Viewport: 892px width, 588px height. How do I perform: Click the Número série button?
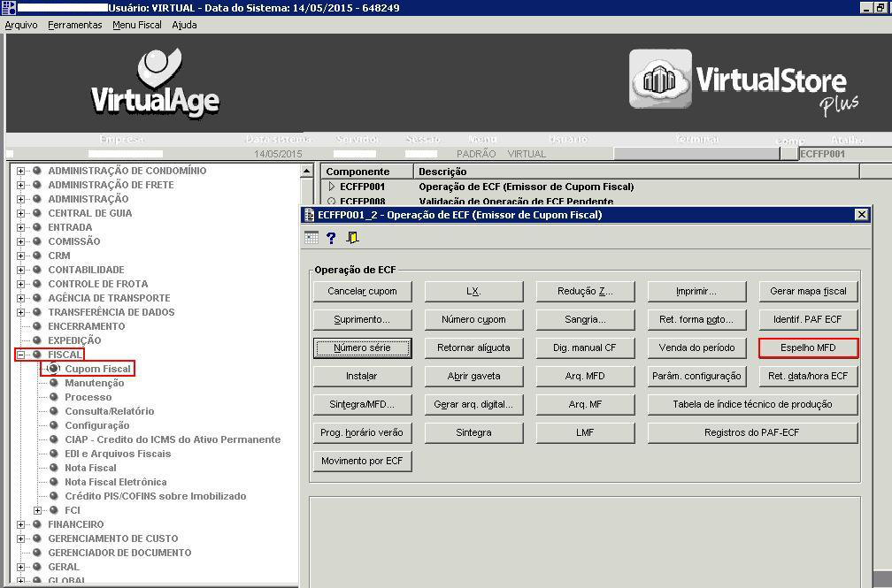tap(363, 348)
